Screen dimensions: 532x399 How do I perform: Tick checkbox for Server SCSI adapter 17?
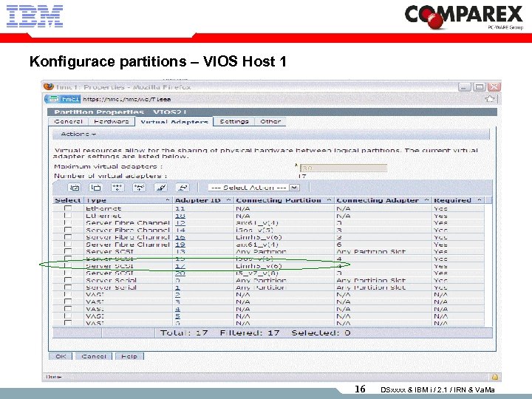(x=68, y=266)
